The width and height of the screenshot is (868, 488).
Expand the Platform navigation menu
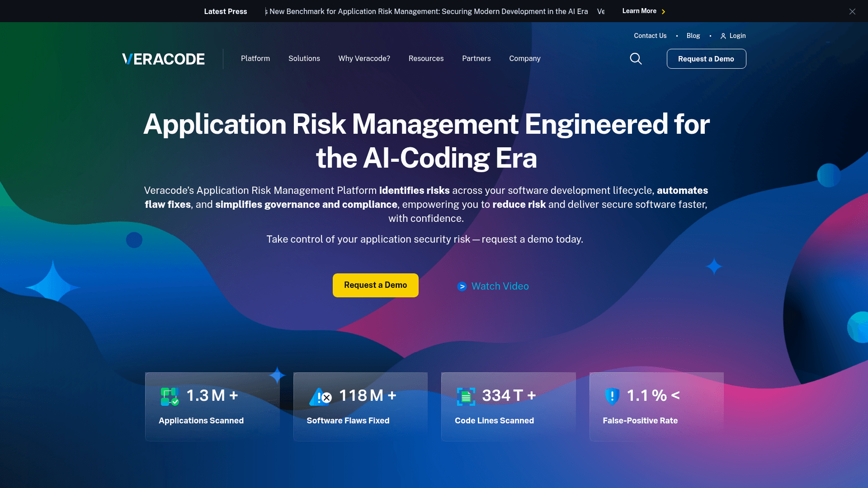tap(255, 59)
